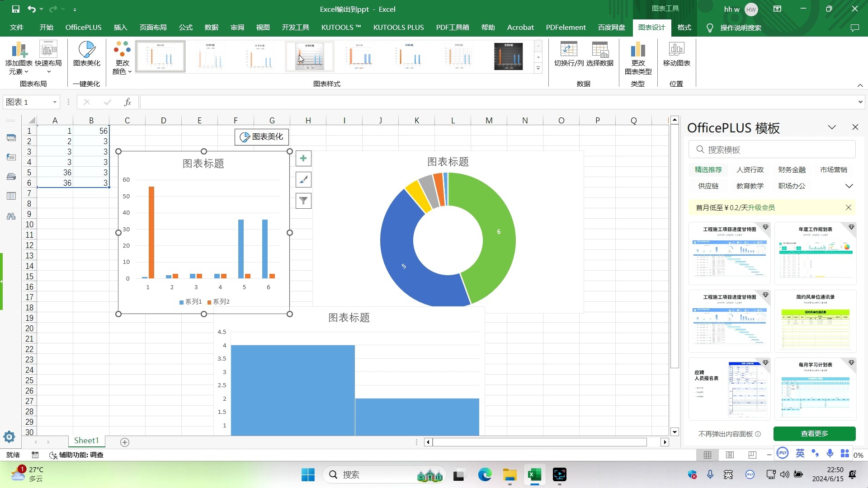Expand more OfficePLUS template categories chevron
Viewport: 868px width, 488px height.
(849, 186)
